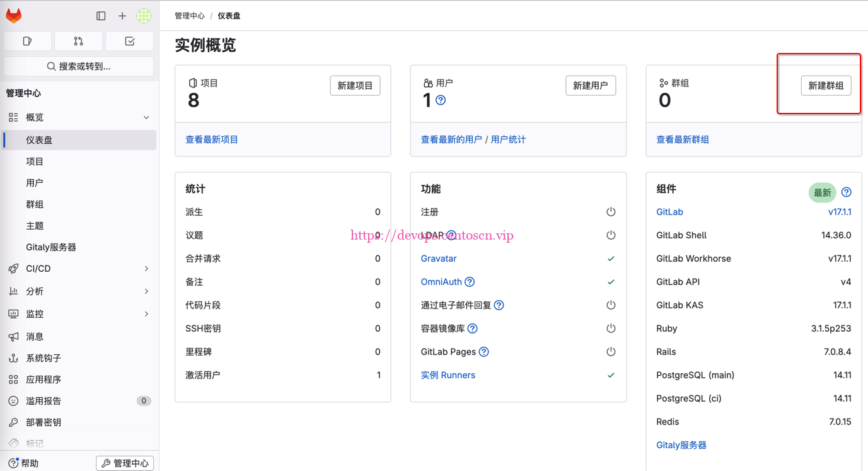Open assigned issues icon in sidebar

pyautogui.click(x=27, y=41)
